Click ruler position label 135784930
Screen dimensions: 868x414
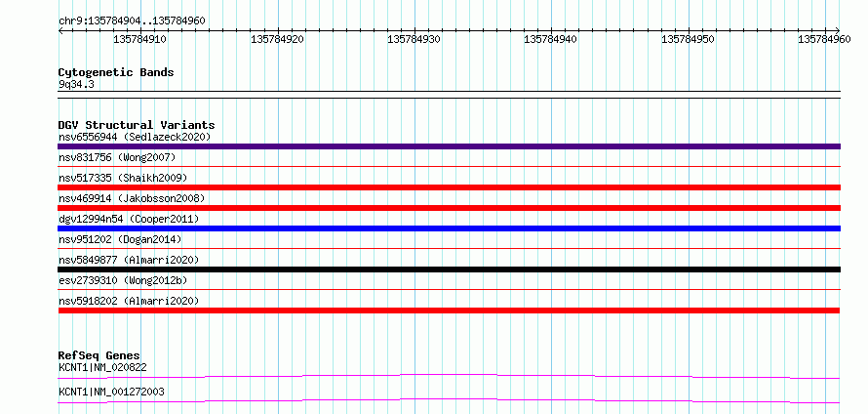(x=414, y=40)
